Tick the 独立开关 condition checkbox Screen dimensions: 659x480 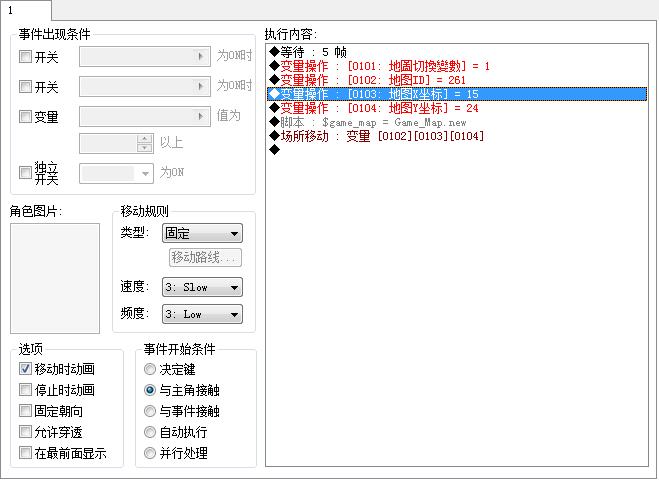[x=26, y=172]
